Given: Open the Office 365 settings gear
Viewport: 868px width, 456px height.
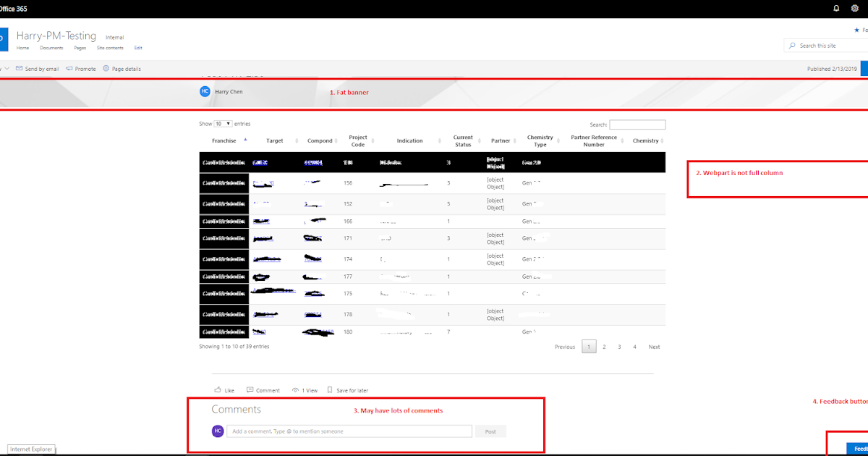Looking at the screenshot, I should [x=855, y=8].
